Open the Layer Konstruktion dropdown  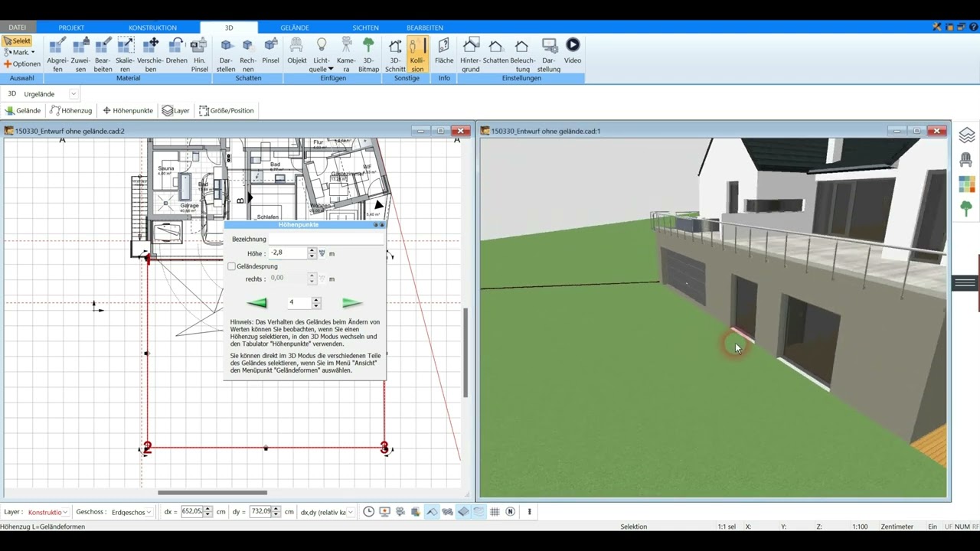coord(65,512)
